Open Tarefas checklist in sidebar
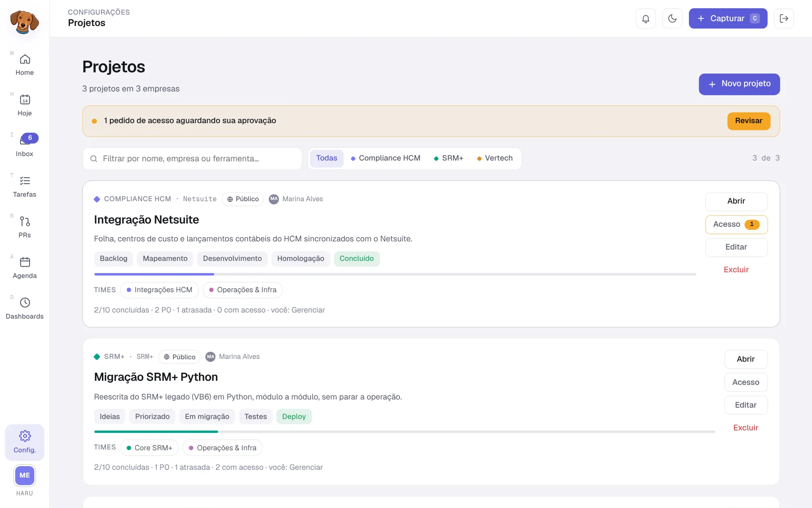Viewport: 812px width, 508px height. coord(25,187)
